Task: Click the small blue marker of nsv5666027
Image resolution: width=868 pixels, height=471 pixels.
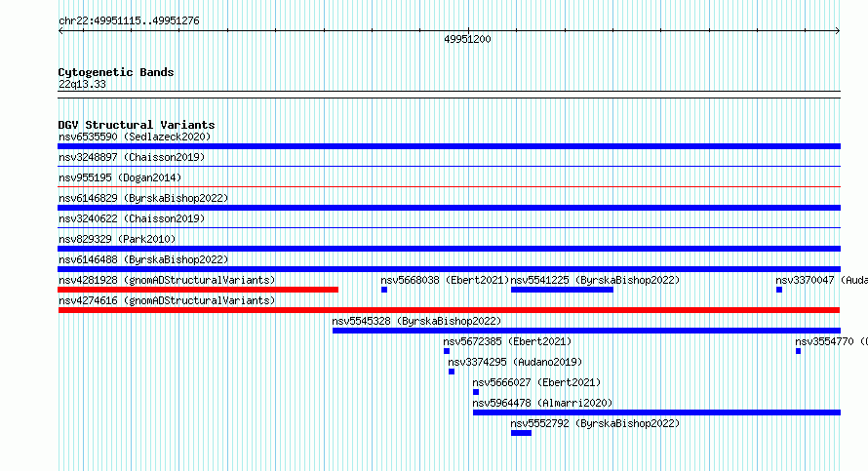Action: click(x=476, y=392)
